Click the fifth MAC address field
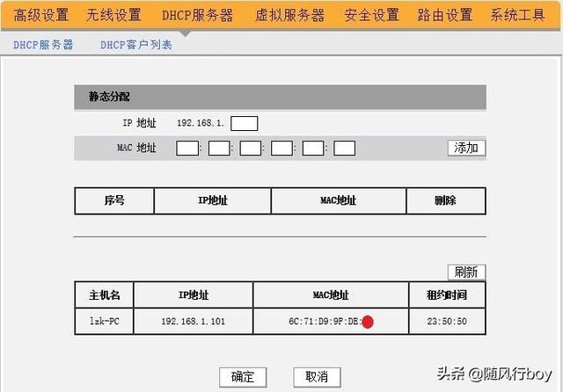The width and height of the screenshot is (563, 392). pos(313,149)
